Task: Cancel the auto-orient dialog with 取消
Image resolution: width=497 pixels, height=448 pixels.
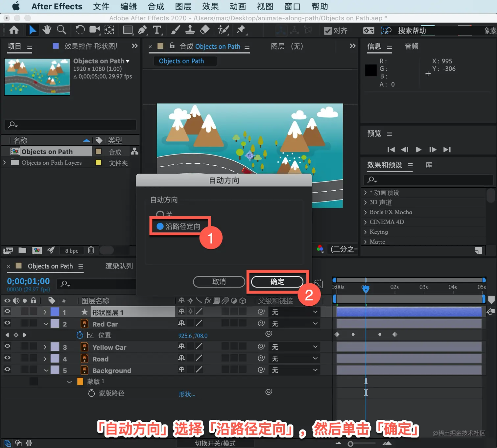Action: (x=219, y=282)
